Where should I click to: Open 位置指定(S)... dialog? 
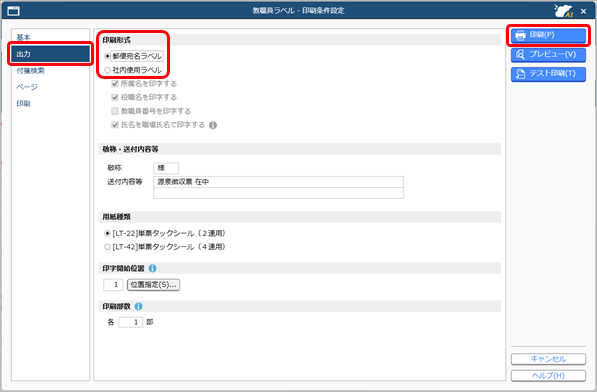coord(153,285)
